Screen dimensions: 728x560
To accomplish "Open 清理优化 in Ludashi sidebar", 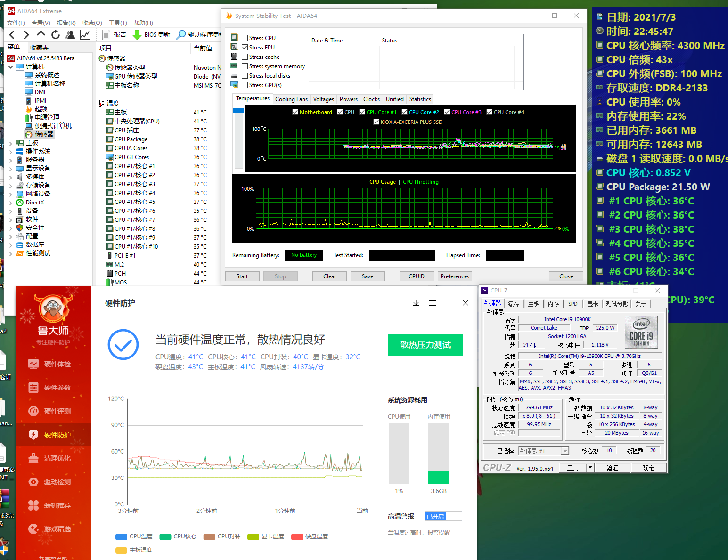I will point(53,458).
